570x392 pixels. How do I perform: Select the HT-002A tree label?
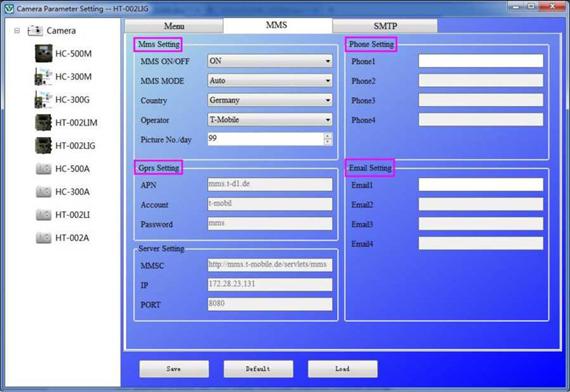point(72,238)
